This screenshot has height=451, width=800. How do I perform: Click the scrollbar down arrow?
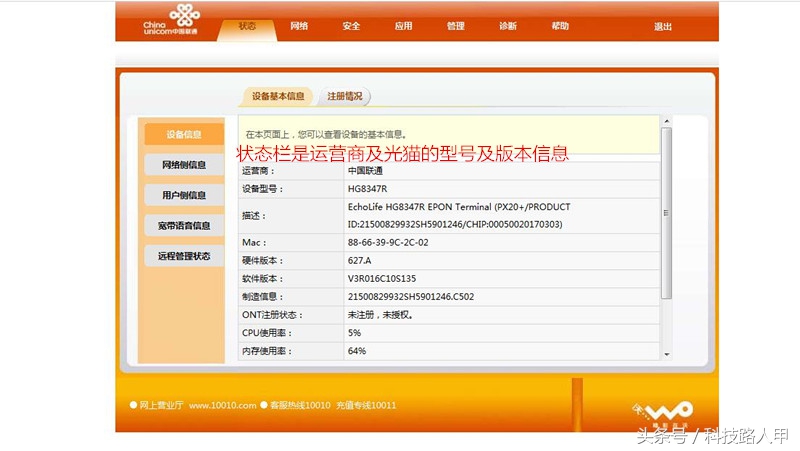tap(666, 354)
